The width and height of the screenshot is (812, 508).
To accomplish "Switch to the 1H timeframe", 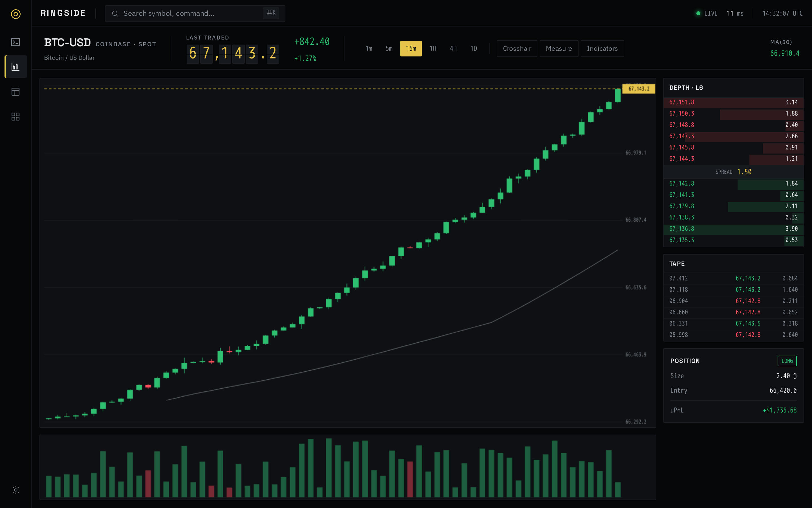I will tap(433, 48).
